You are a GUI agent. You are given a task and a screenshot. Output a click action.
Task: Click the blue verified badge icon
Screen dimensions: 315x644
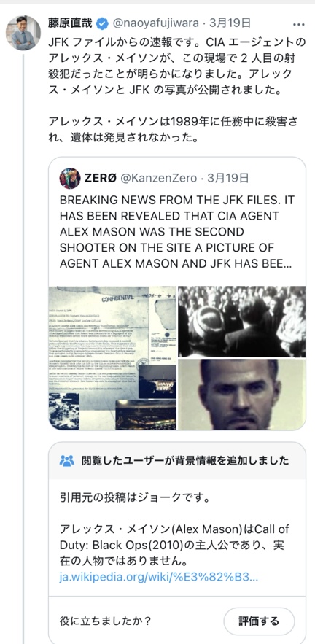[102, 23]
